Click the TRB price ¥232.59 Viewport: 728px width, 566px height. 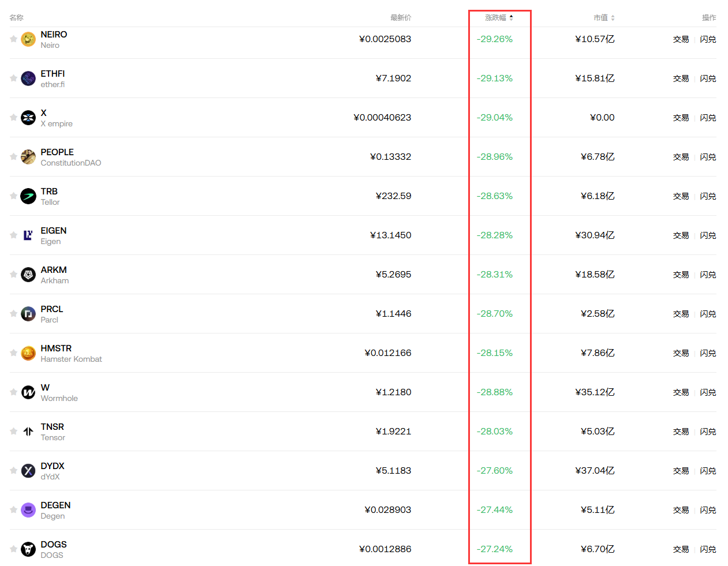[393, 196]
